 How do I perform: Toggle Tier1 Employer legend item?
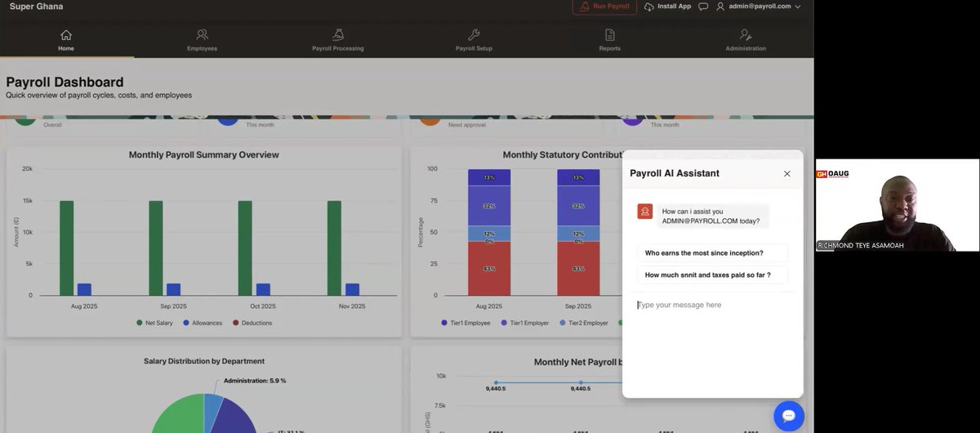(526, 323)
